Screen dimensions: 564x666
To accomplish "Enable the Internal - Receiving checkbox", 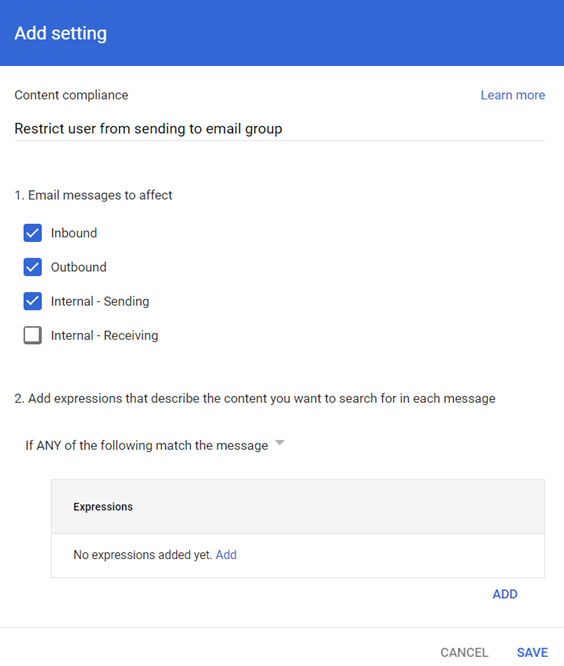I will pos(33,335).
